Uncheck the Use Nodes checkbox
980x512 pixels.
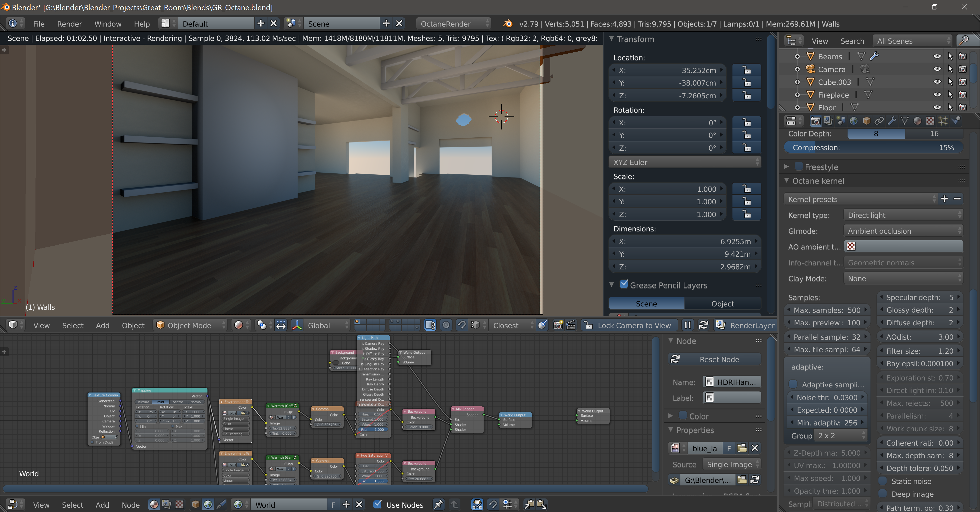tap(377, 504)
